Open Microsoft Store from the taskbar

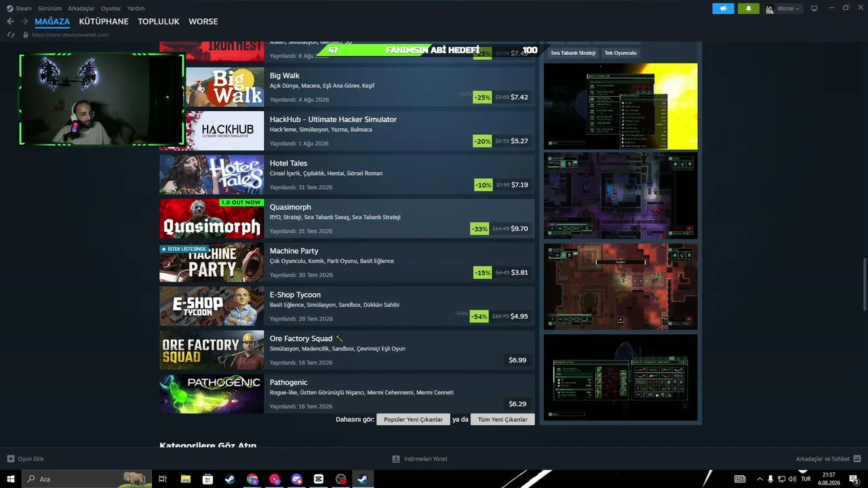(x=208, y=479)
